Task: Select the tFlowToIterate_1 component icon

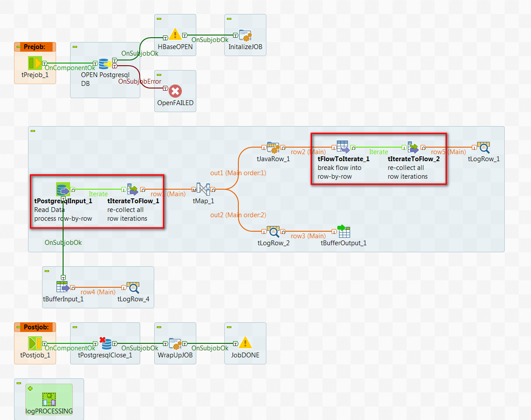Action: pos(343,147)
